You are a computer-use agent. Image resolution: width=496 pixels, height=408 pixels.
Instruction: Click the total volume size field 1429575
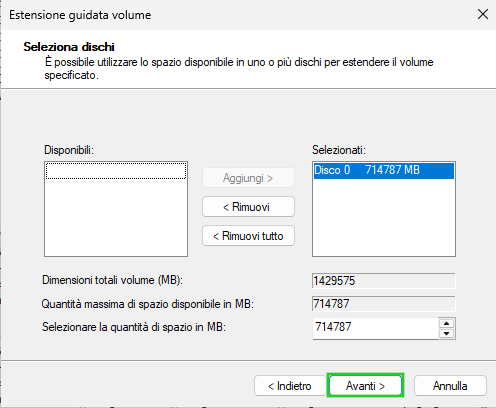click(384, 281)
